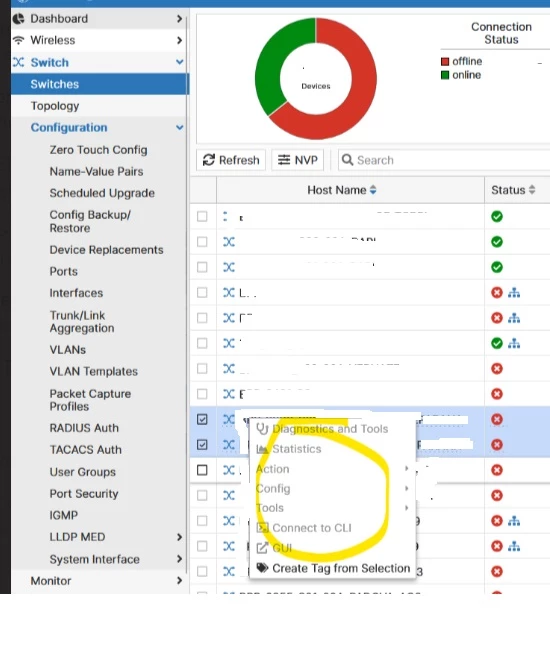Click the Switch crossed-arrows icon in the sidebar
Viewport: 550px width, 669px height.
tap(18, 62)
